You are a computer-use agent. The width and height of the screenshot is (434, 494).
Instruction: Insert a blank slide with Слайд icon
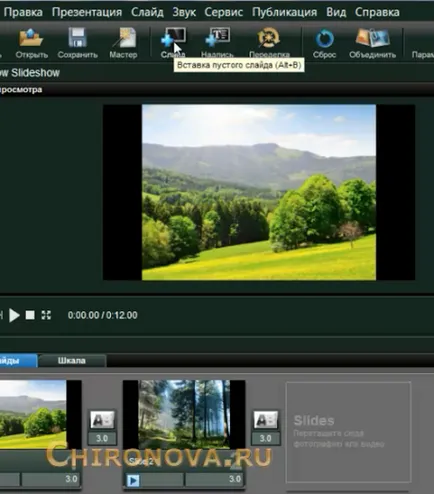[173, 38]
